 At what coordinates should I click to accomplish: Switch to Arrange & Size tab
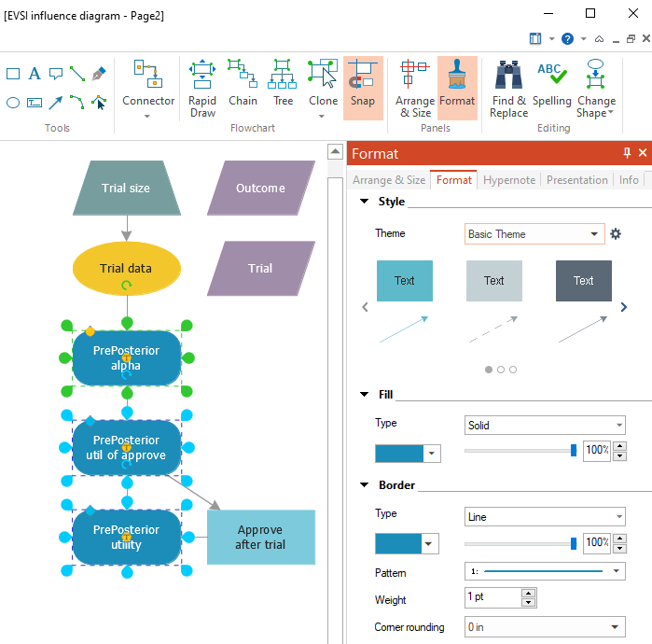click(x=389, y=180)
